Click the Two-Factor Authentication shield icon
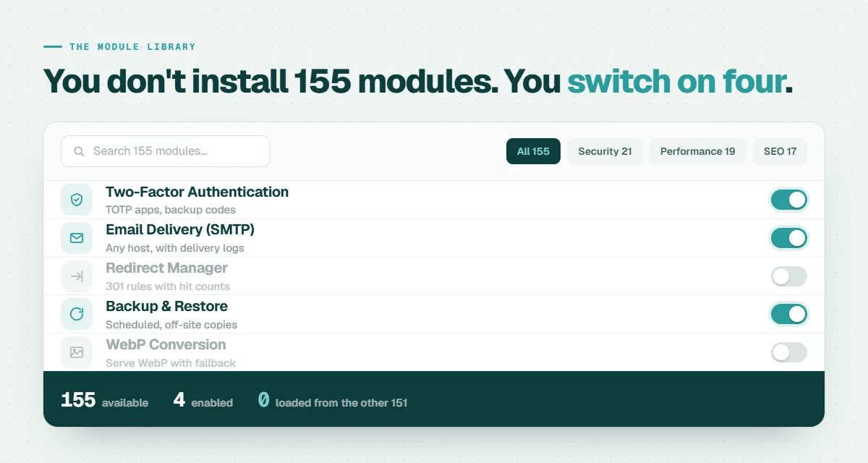 point(77,200)
